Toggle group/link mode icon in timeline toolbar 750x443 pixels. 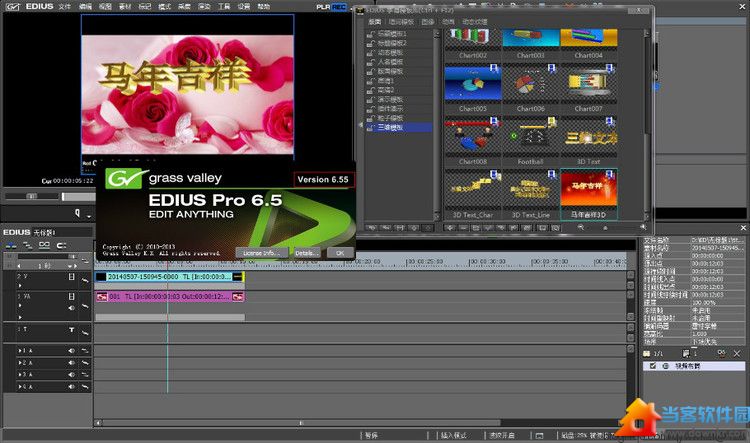pos(44,245)
